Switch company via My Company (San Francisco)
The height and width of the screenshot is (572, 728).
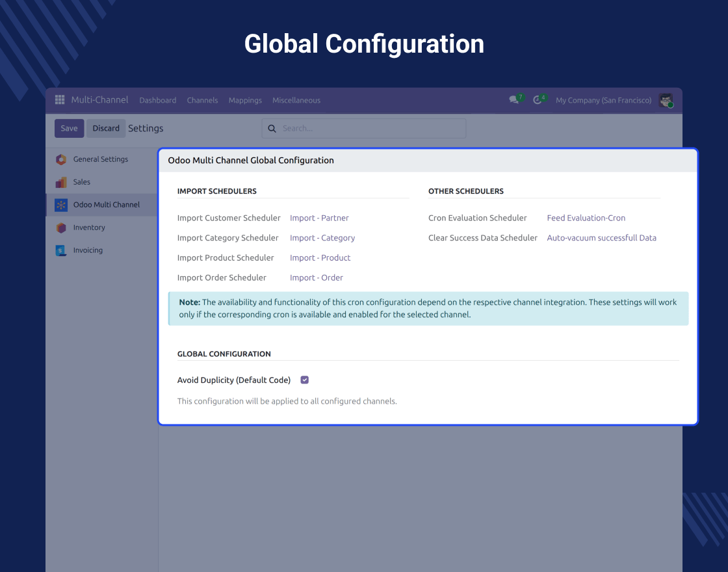(604, 100)
